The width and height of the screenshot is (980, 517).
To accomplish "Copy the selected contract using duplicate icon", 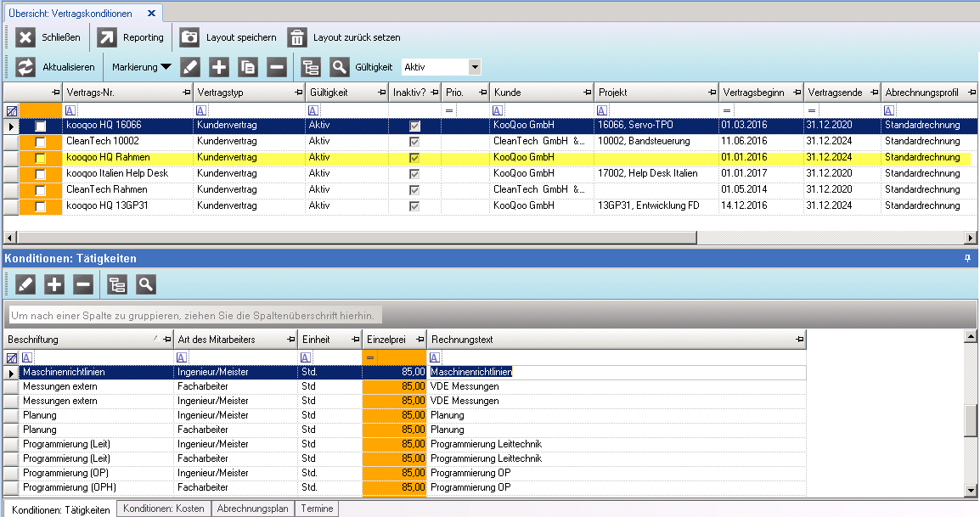I will coord(248,68).
